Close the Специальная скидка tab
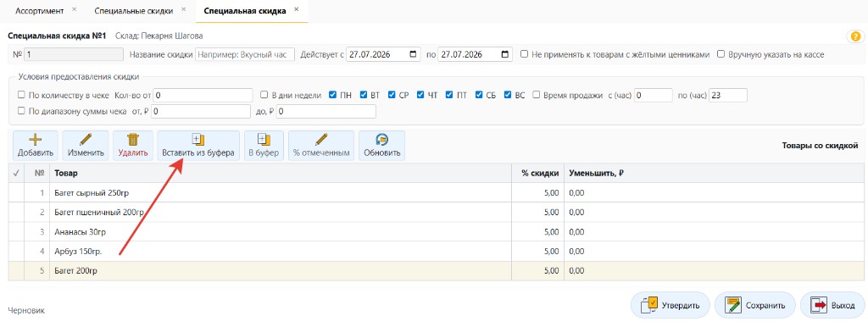 point(296,9)
